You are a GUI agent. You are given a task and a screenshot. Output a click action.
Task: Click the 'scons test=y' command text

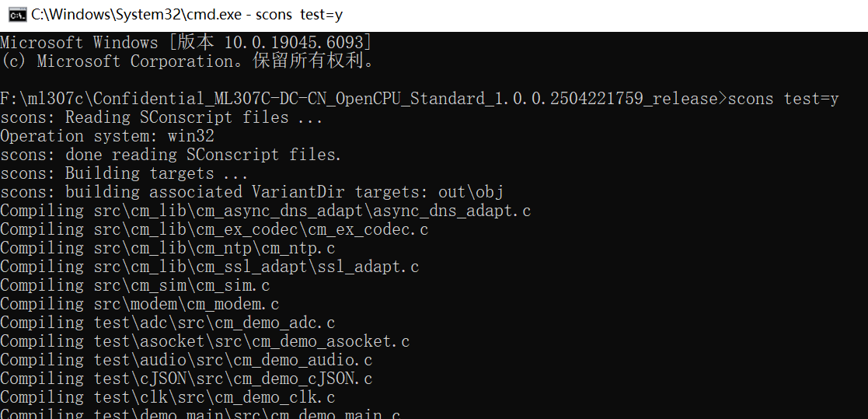point(783,99)
